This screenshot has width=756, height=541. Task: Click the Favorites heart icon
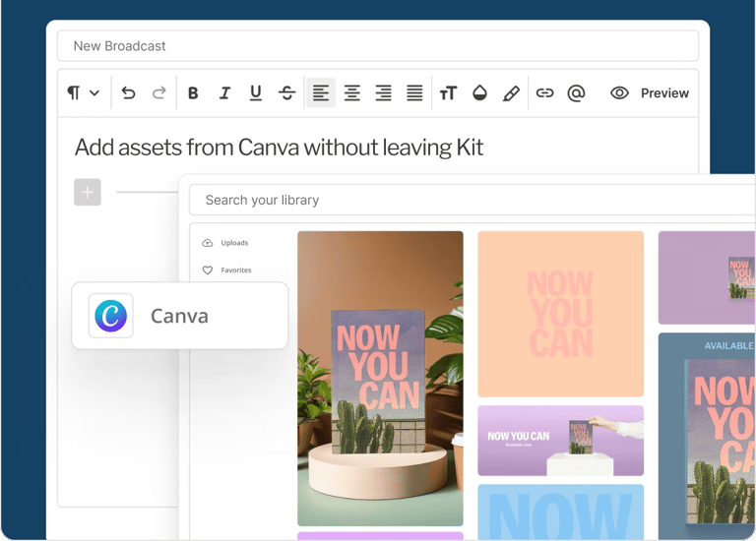pos(208,270)
